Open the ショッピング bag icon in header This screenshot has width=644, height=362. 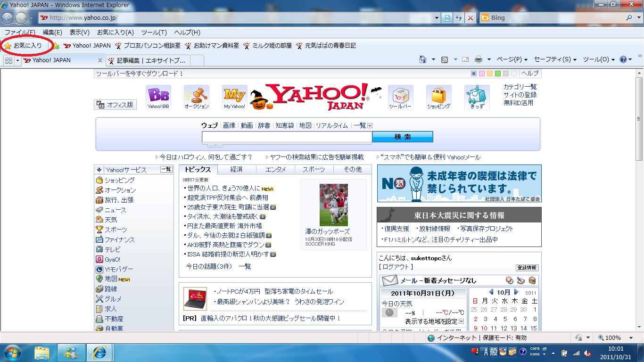point(438,97)
